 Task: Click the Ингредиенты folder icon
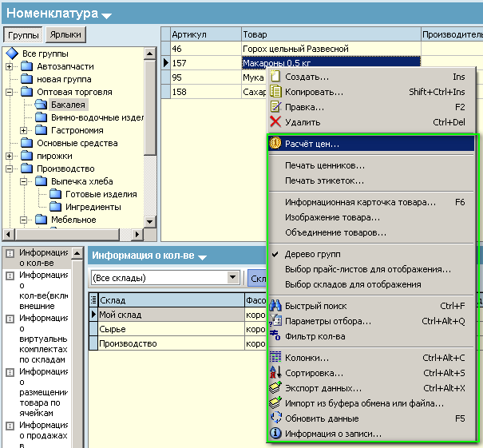(x=55, y=207)
